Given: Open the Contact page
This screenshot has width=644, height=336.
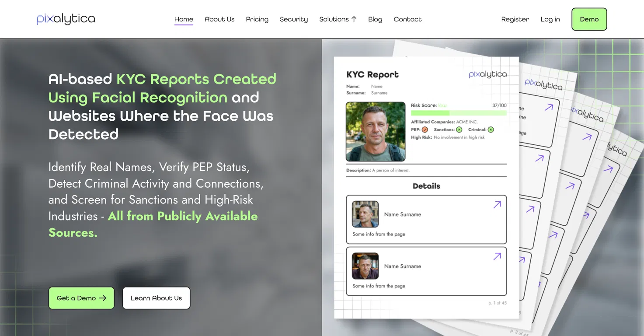Looking at the screenshot, I should click(407, 19).
